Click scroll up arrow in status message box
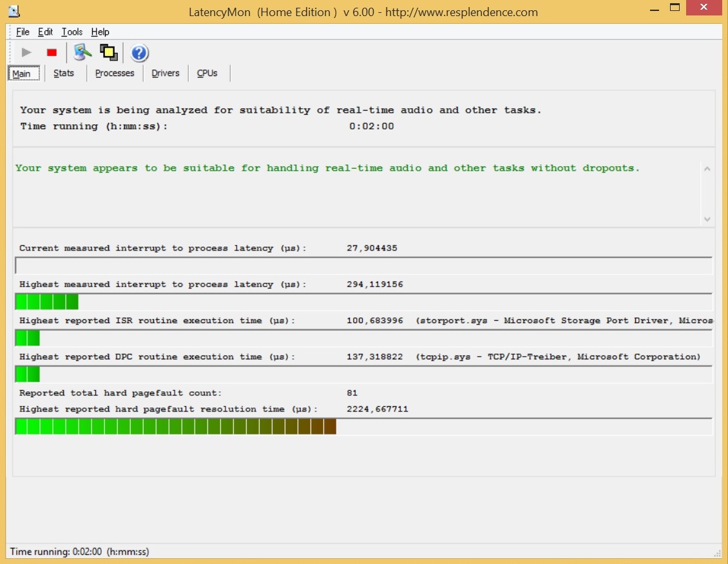The image size is (728, 564). point(707,169)
